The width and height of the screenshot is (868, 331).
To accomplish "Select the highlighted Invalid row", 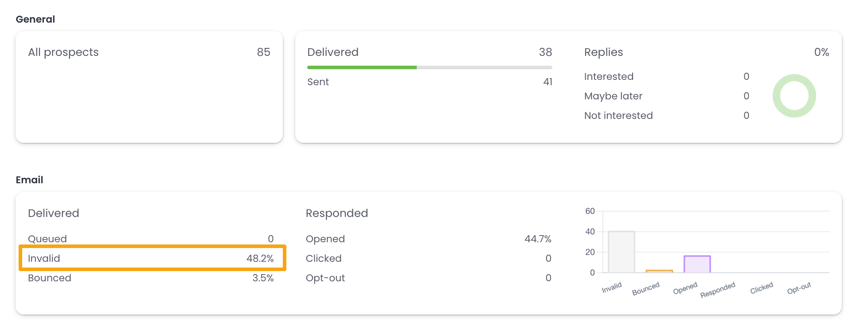I will [x=151, y=258].
